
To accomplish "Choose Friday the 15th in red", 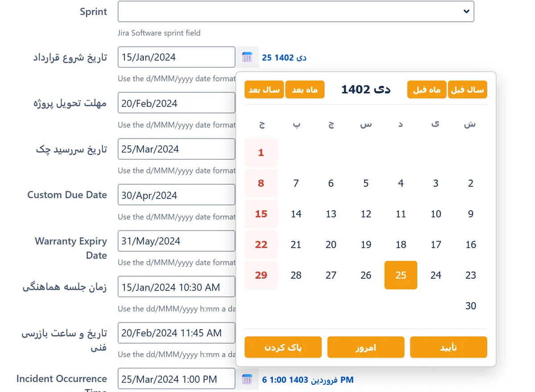I will 261,214.
